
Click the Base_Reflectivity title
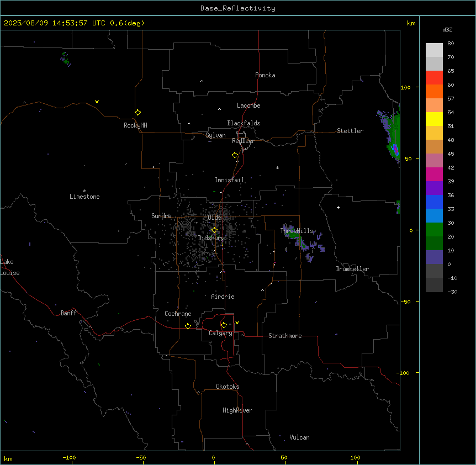[238, 8]
